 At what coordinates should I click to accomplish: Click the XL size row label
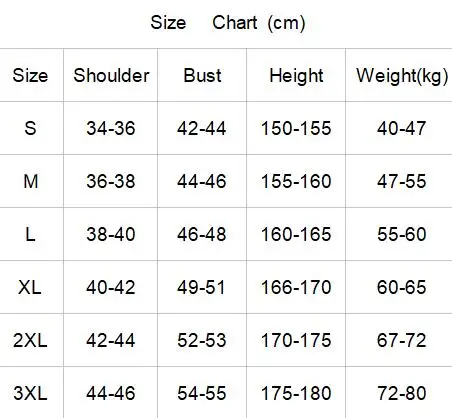point(30,287)
